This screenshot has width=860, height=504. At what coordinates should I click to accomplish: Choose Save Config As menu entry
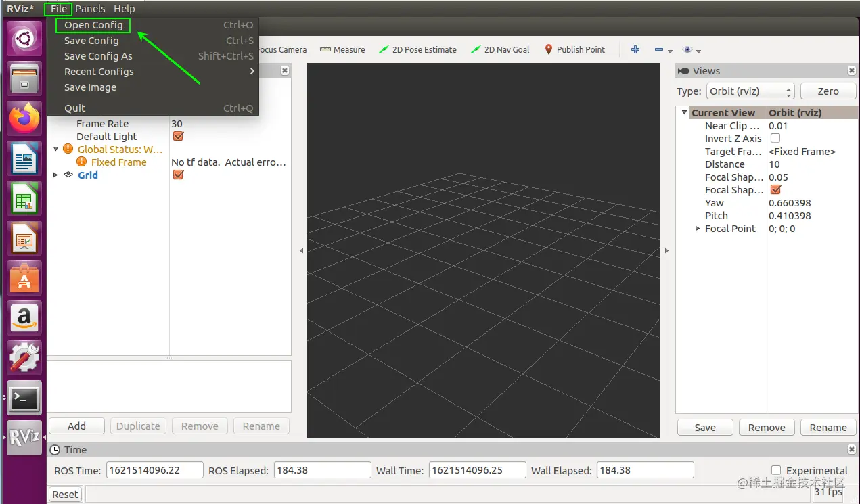point(153,56)
